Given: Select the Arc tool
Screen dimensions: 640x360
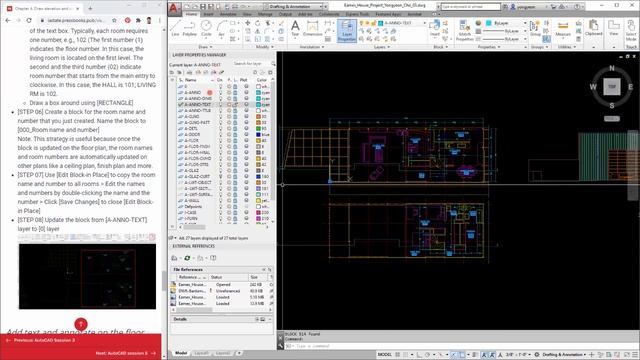Looking at the screenshot, I should click(x=221, y=28).
